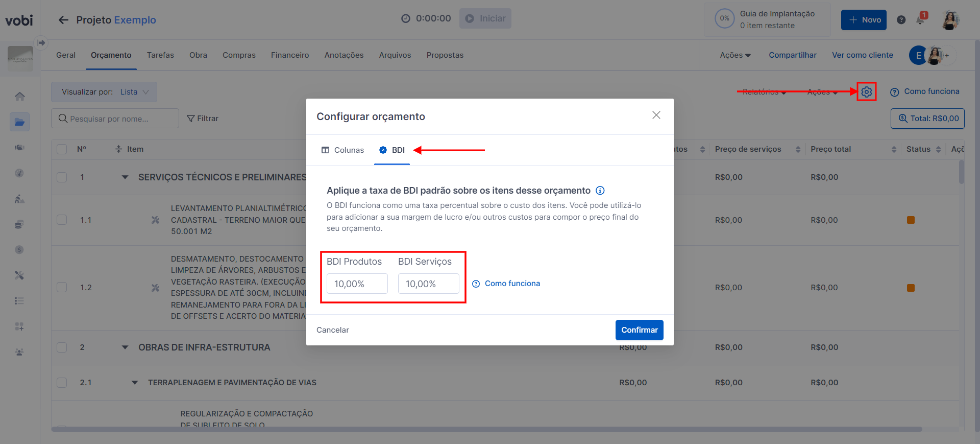
Task: Open Como funciona link inside the dialog
Action: coord(506,284)
